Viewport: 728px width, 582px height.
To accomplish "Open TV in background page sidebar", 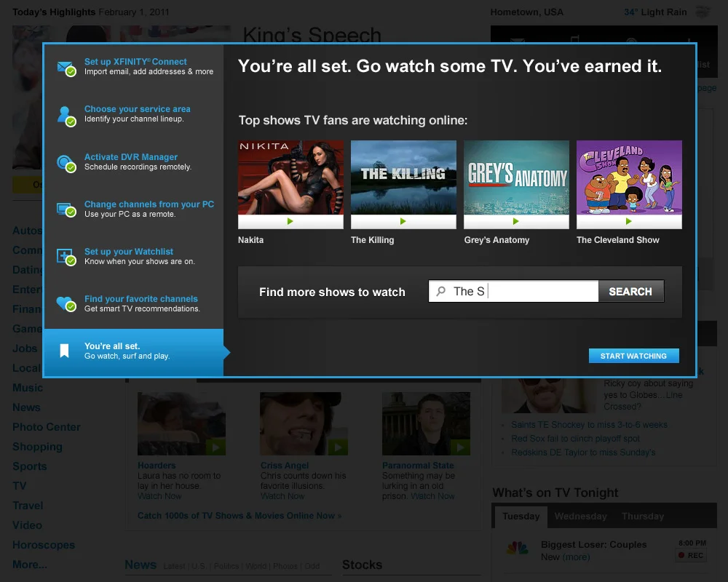I will [x=20, y=485].
